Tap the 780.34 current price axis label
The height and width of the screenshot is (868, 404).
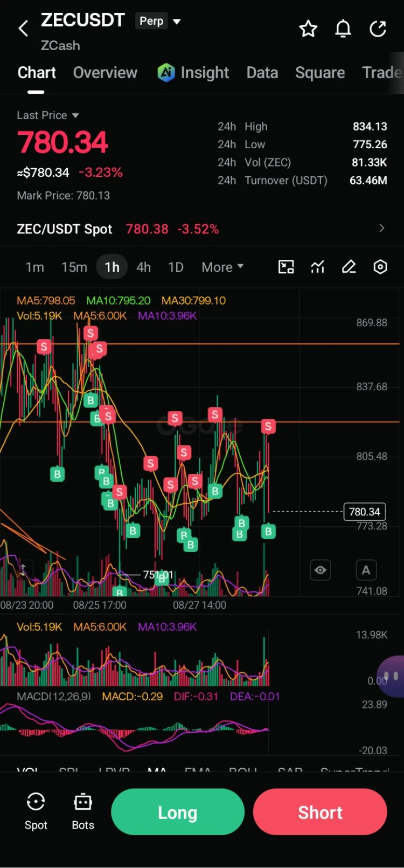click(x=365, y=512)
